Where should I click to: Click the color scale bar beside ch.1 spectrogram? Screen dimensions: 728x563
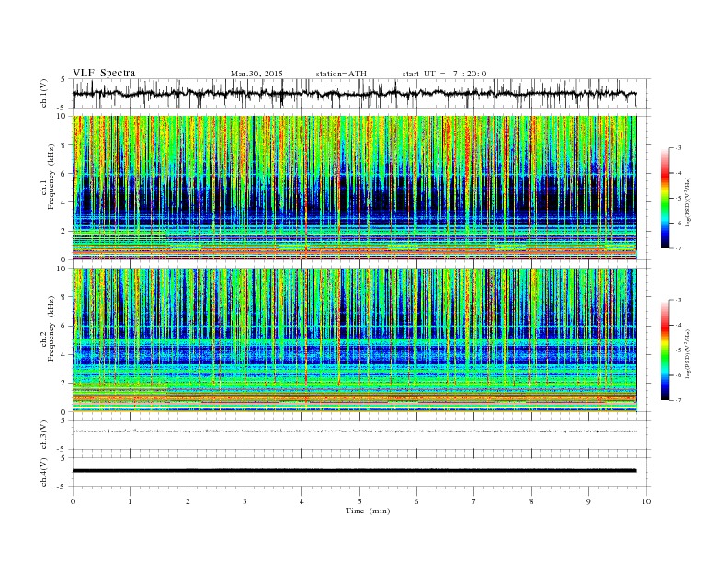click(x=665, y=199)
